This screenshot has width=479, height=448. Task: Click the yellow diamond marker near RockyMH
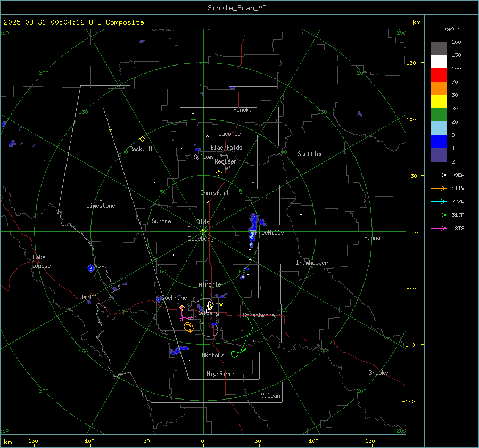point(142,139)
